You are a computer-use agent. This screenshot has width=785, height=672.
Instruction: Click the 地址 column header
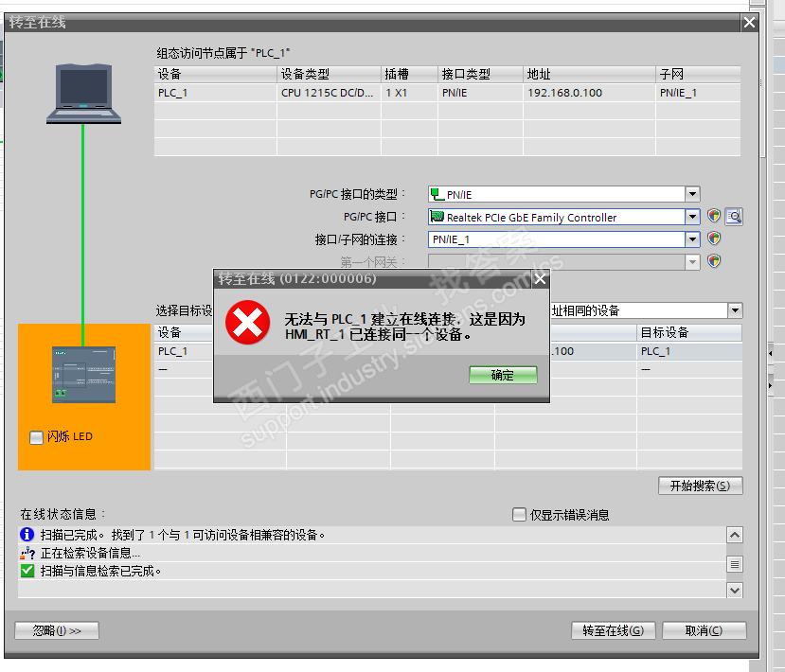click(589, 75)
